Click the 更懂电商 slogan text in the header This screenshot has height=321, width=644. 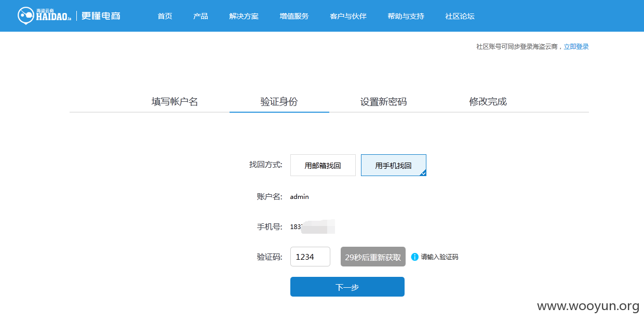[101, 16]
